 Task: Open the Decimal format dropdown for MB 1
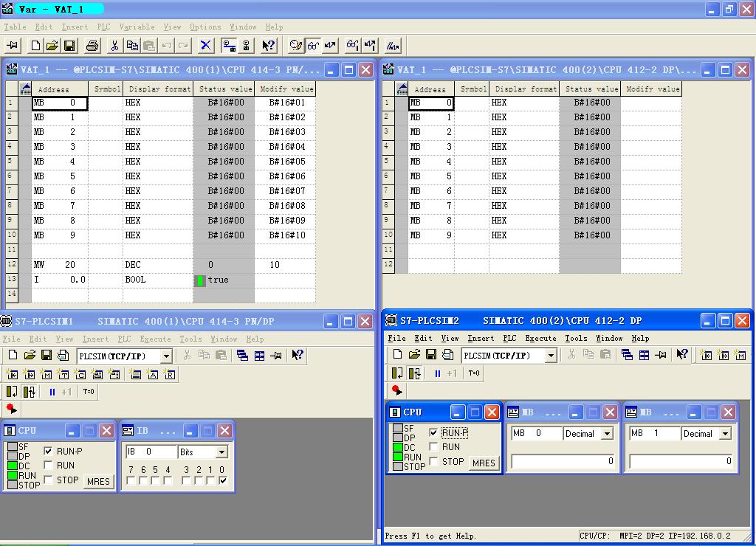[x=725, y=434]
